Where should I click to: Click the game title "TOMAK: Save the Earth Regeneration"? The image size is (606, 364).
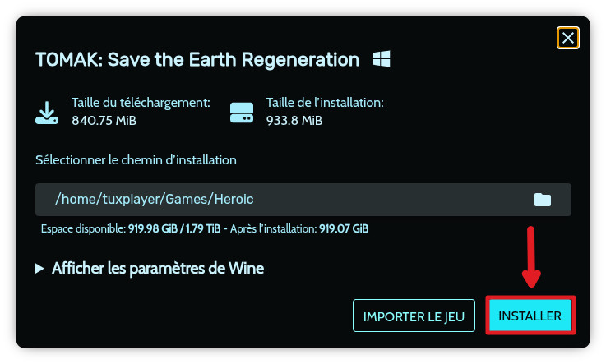tap(197, 60)
